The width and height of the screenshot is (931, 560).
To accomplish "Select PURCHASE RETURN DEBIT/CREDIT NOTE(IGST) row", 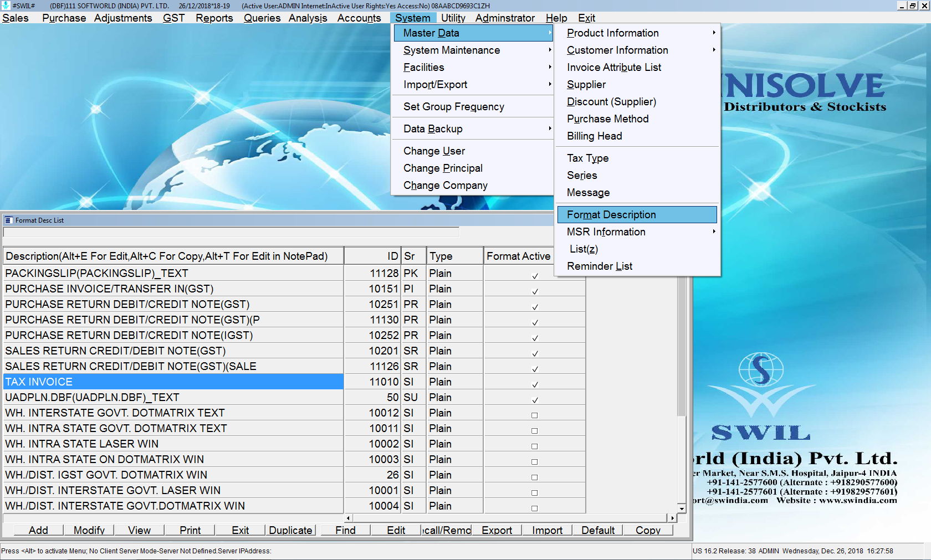I will click(173, 335).
